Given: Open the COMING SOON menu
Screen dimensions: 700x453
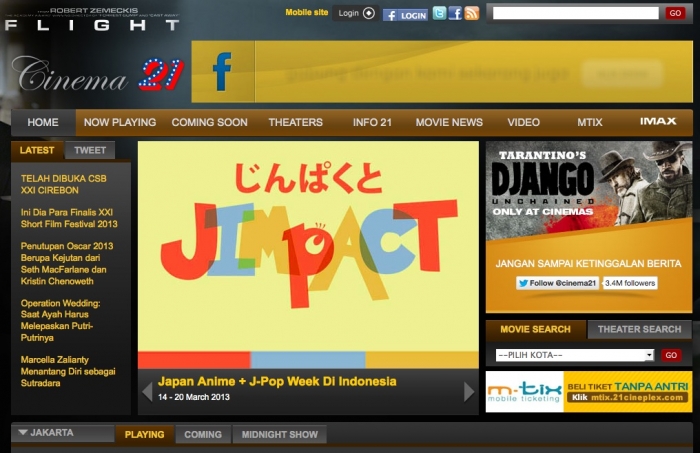Looking at the screenshot, I should (x=209, y=122).
